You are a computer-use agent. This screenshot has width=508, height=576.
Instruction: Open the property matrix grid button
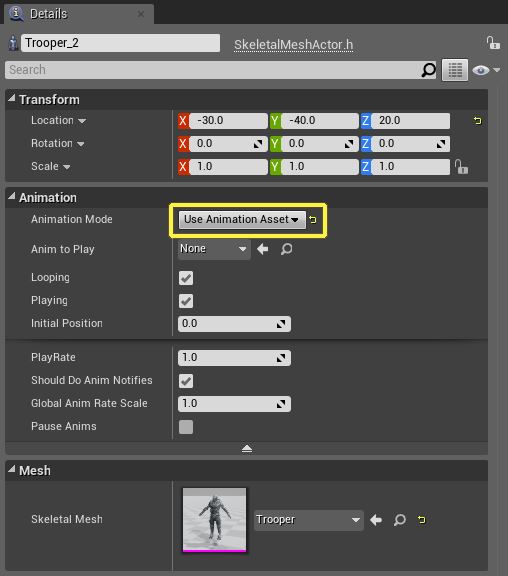point(455,70)
